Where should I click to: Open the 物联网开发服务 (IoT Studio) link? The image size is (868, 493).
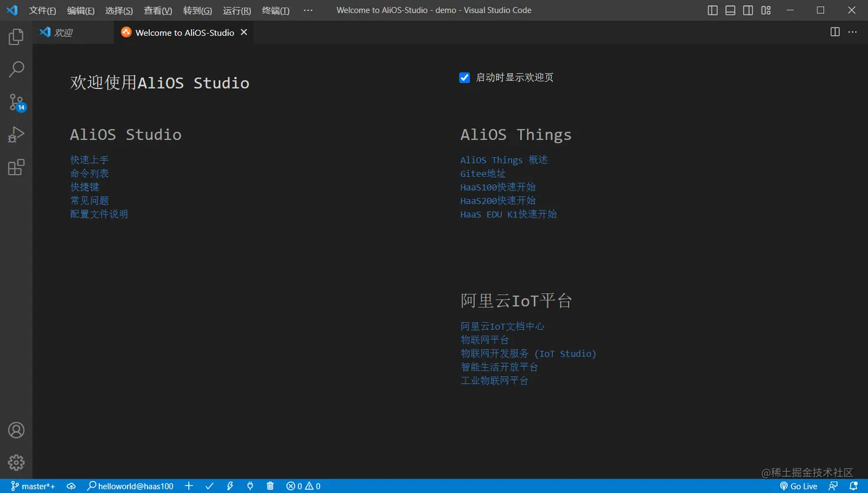tap(528, 354)
